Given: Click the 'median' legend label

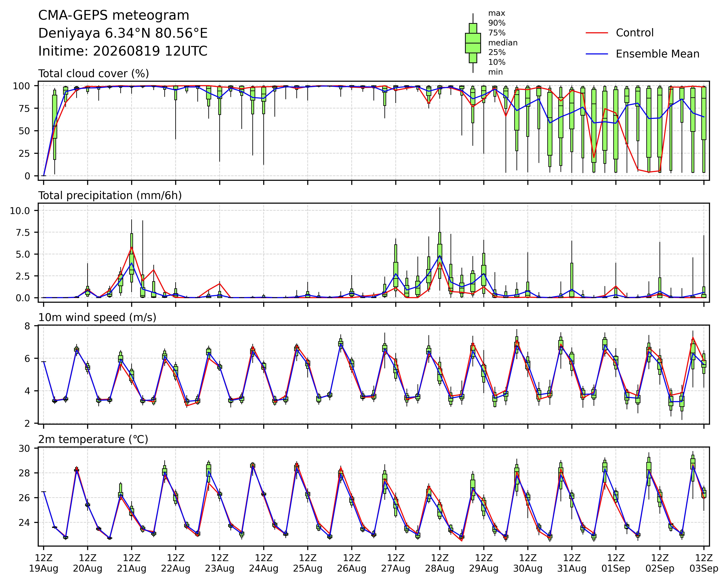Looking at the screenshot, I should pyautogui.click(x=503, y=43).
